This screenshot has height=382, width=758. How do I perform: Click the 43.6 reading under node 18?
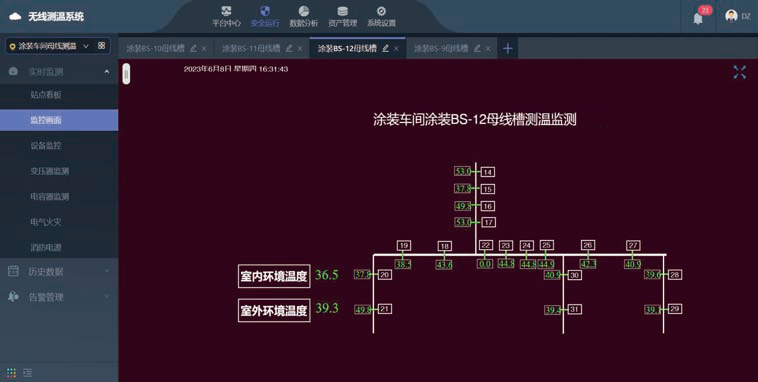pyautogui.click(x=444, y=265)
